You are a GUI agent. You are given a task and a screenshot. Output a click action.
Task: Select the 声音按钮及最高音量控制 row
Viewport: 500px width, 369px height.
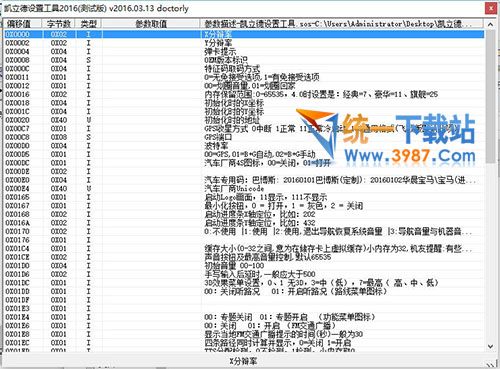tap(244, 257)
